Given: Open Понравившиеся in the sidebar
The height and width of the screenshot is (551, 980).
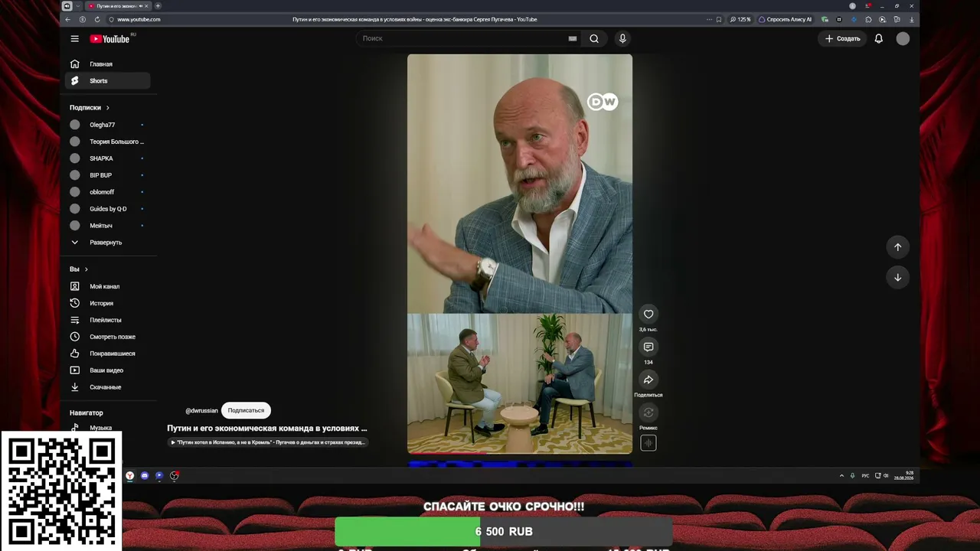Looking at the screenshot, I should coord(109,354).
